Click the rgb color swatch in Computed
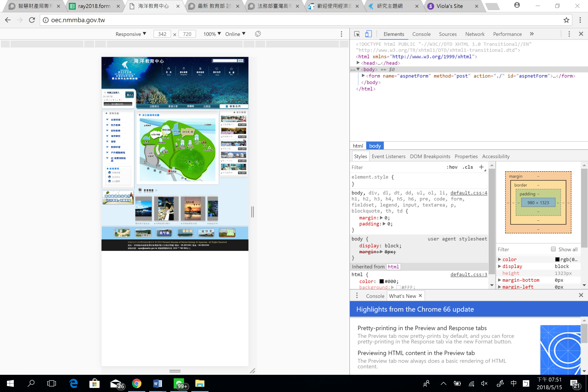This screenshot has width=588, height=392. pos(557,259)
